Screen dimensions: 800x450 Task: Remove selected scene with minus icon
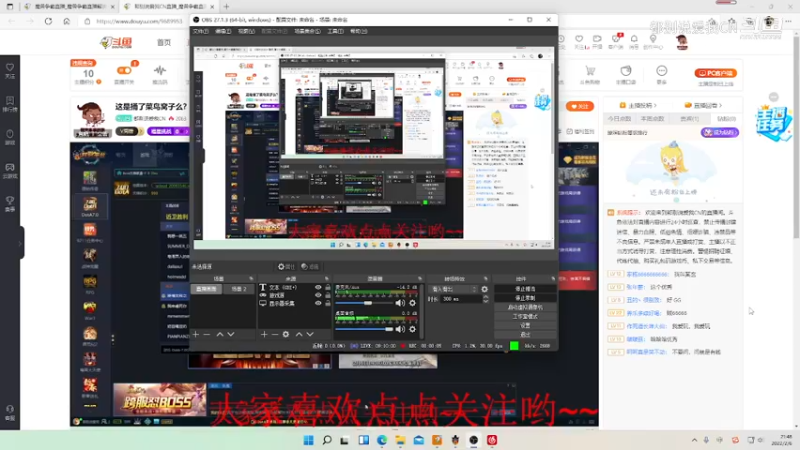click(207, 334)
